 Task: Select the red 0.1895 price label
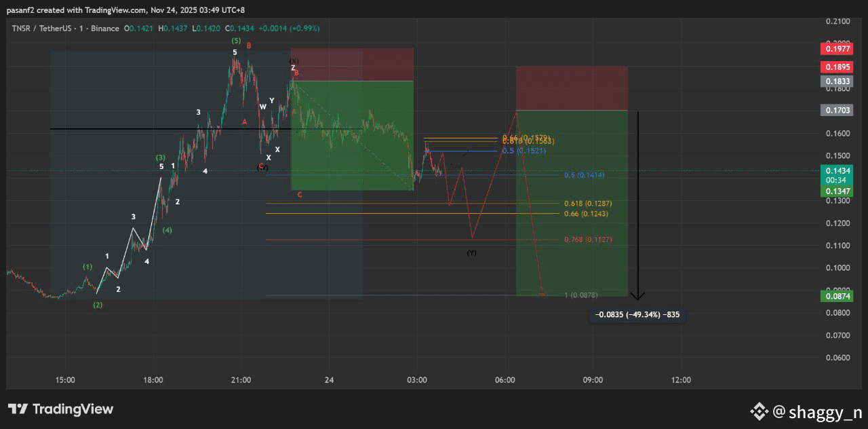(x=837, y=67)
